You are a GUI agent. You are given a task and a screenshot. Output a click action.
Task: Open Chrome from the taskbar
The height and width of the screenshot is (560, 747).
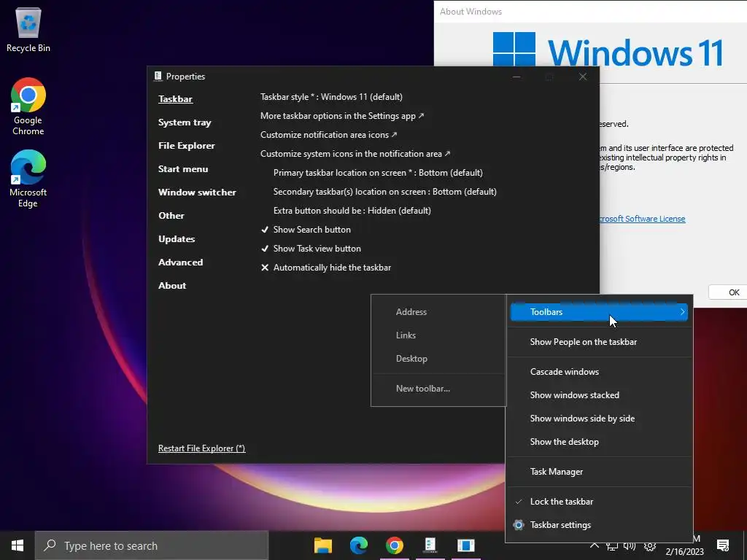[395, 545]
